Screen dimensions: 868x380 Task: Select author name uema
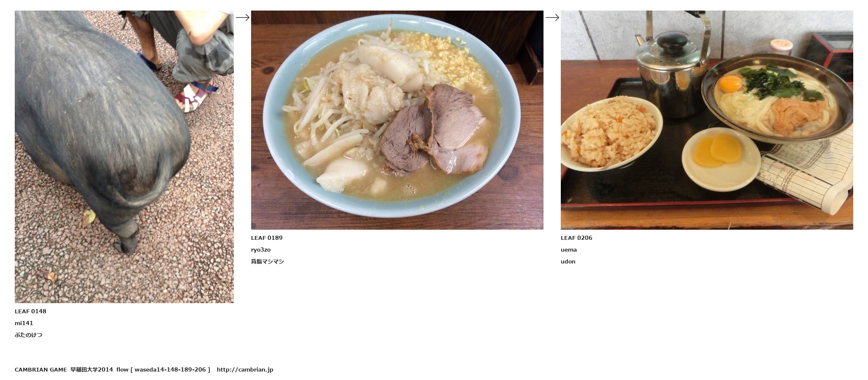pyautogui.click(x=569, y=250)
